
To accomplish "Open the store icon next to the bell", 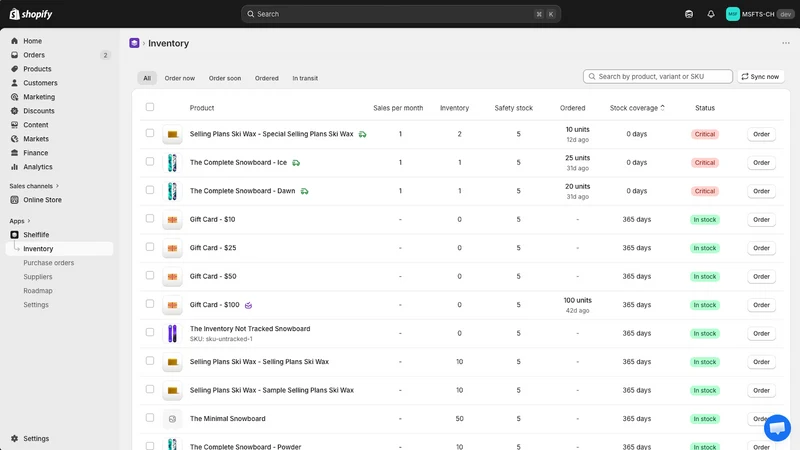I will [x=689, y=14].
